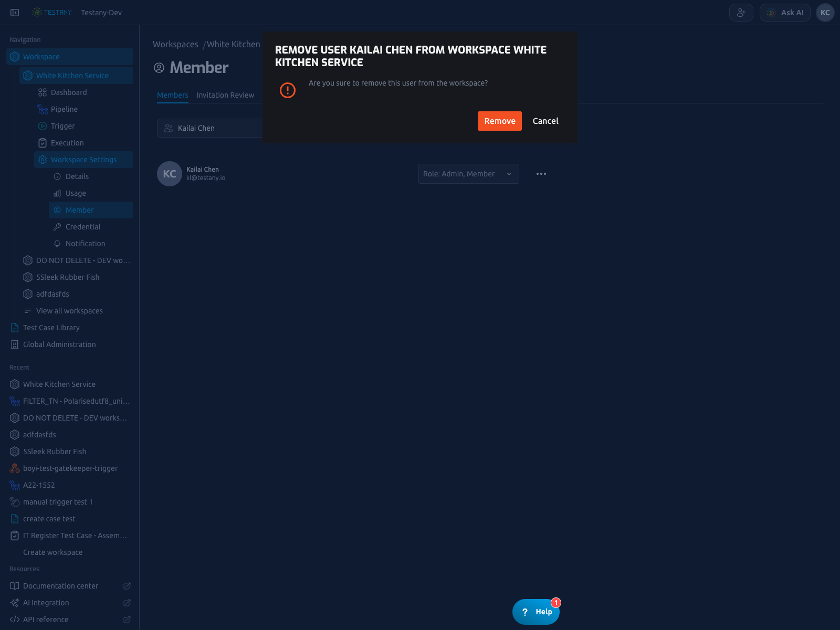Select Workspace in the navigation
840x630 pixels.
click(x=70, y=57)
